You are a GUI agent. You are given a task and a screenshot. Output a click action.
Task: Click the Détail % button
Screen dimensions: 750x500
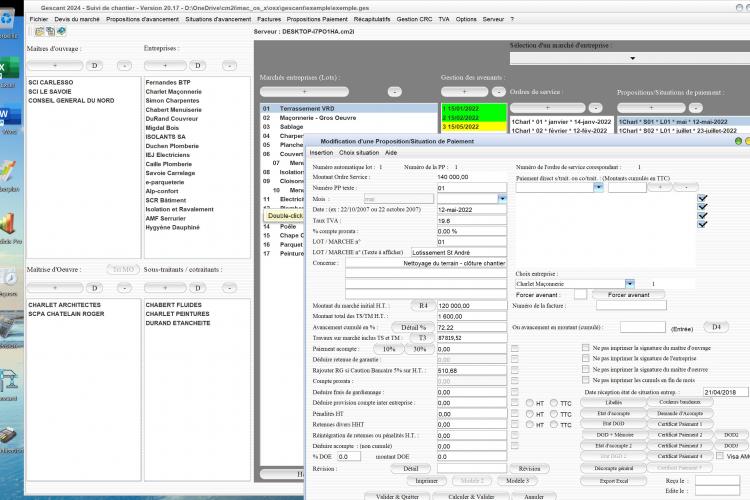click(413, 327)
